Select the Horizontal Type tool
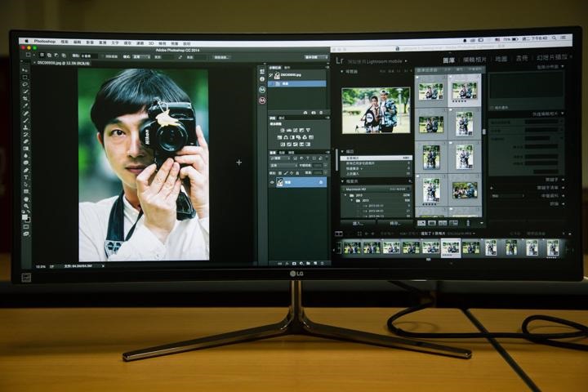Image resolution: width=588 pixels, height=392 pixels. (26, 177)
